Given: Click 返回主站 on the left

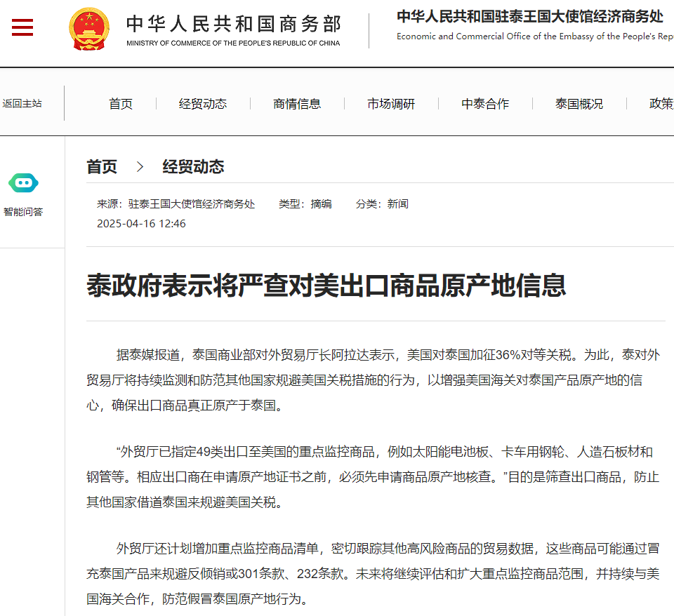Looking at the screenshot, I should point(23,103).
